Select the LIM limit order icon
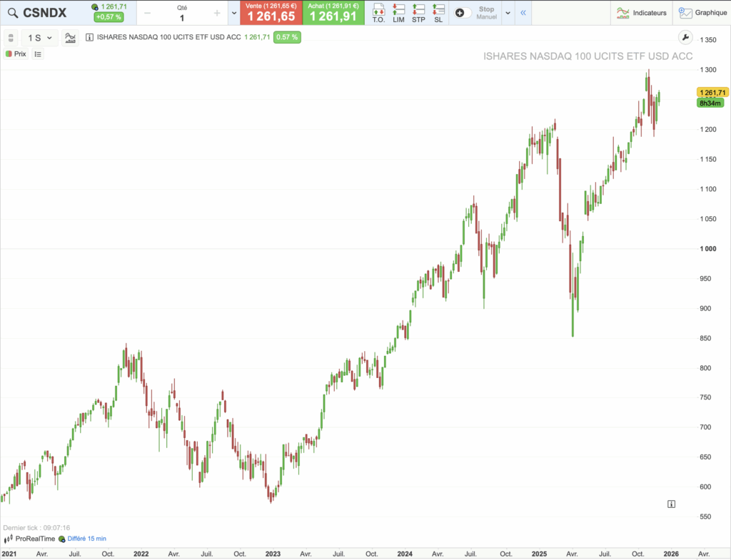Viewport: 731px width, 560px height. [398, 13]
